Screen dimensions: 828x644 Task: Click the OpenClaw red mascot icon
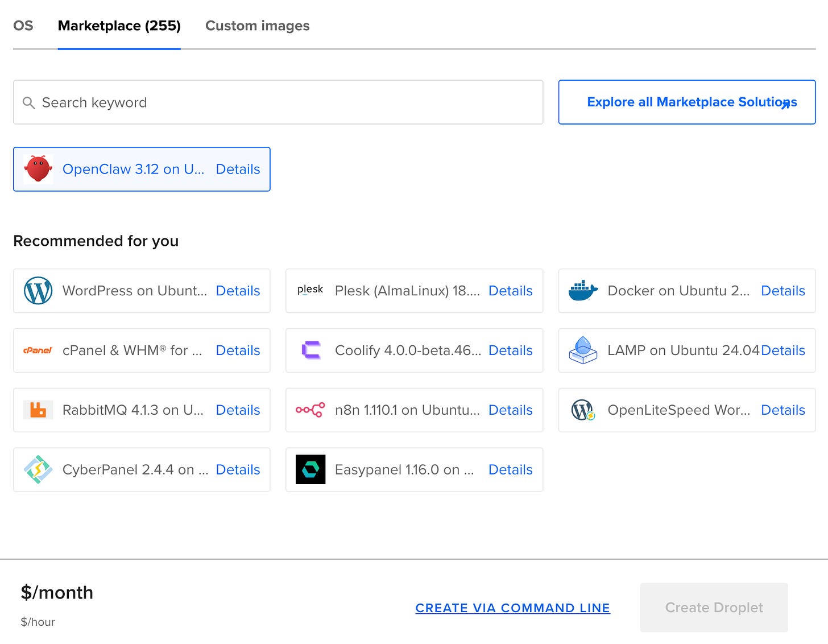tap(38, 169)
